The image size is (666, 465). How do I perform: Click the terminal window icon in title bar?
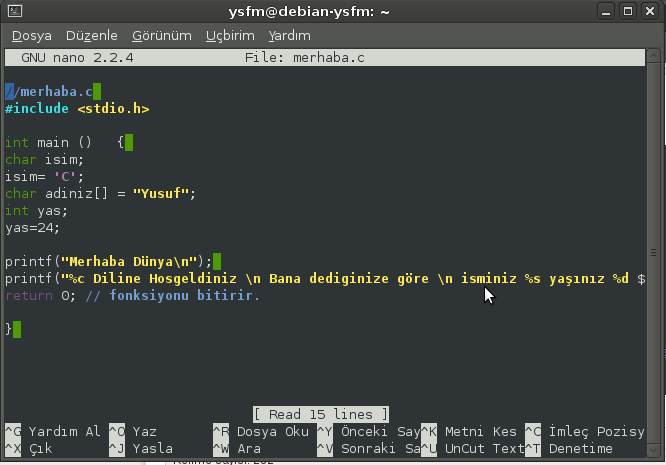[12, 11]
